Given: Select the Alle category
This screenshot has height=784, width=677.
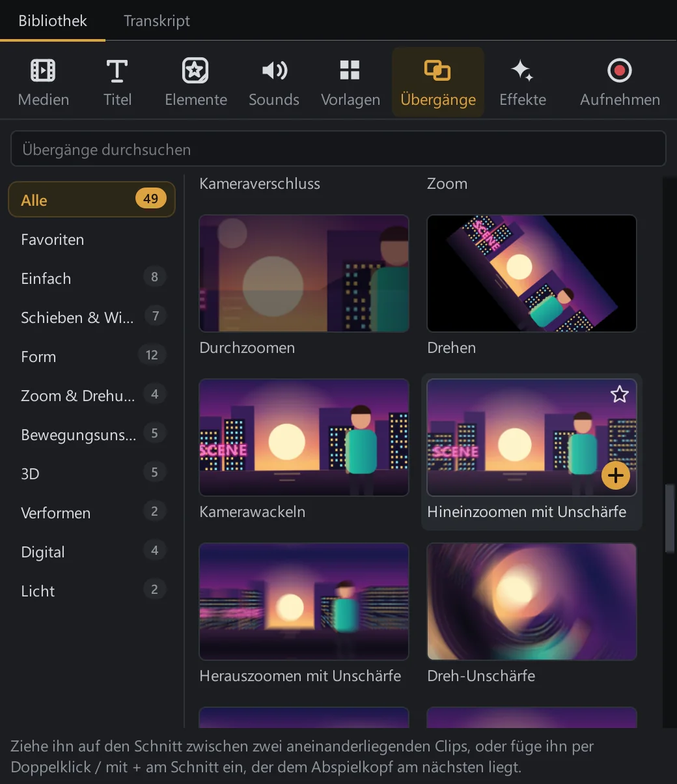Looking at the screenshot, I should (92, 199).
